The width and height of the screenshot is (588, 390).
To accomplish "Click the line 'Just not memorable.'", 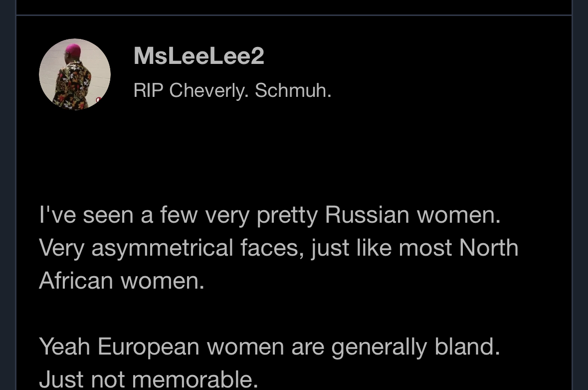I will pyautogui.click(x=149, y=379).
